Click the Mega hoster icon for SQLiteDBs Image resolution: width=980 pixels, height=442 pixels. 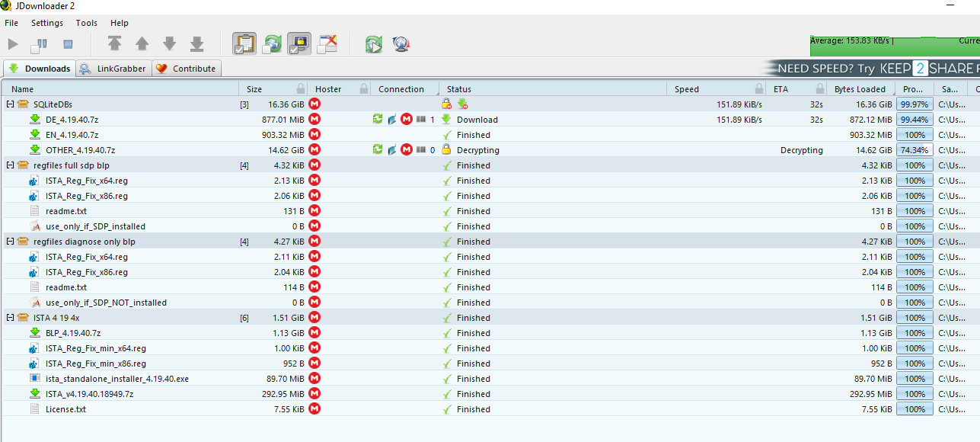314,104
